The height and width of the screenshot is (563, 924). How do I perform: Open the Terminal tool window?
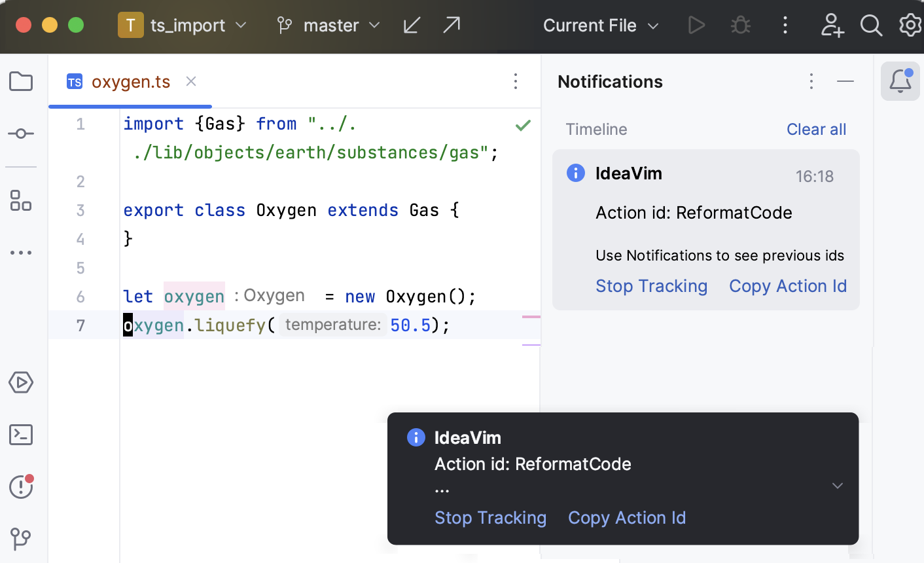point(20,435)
